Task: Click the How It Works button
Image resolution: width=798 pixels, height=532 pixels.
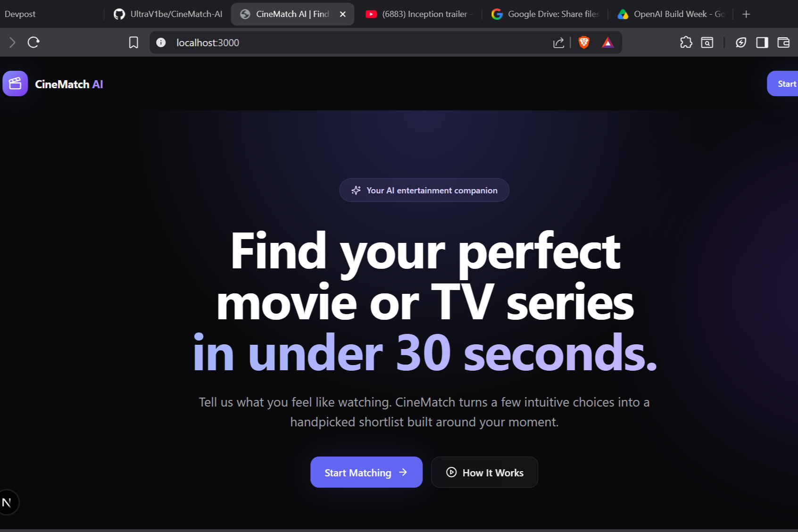Action: click(484, 472)
